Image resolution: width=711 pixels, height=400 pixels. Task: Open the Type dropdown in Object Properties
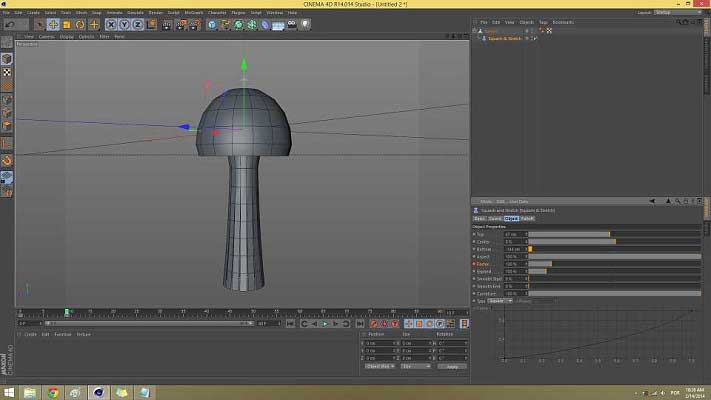[x=500, y=300]
